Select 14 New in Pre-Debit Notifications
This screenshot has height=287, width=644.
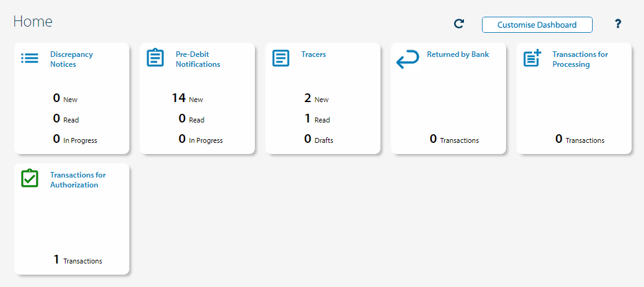point(187,98)
